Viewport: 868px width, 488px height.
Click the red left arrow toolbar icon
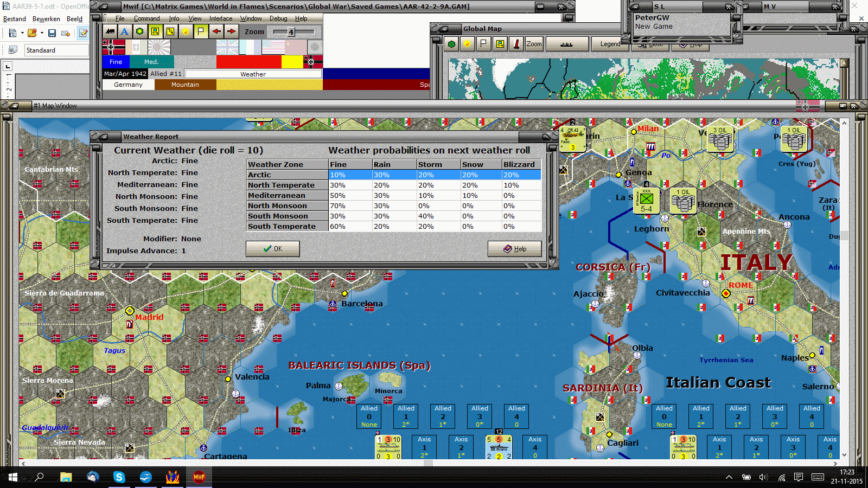pos(216,31)
